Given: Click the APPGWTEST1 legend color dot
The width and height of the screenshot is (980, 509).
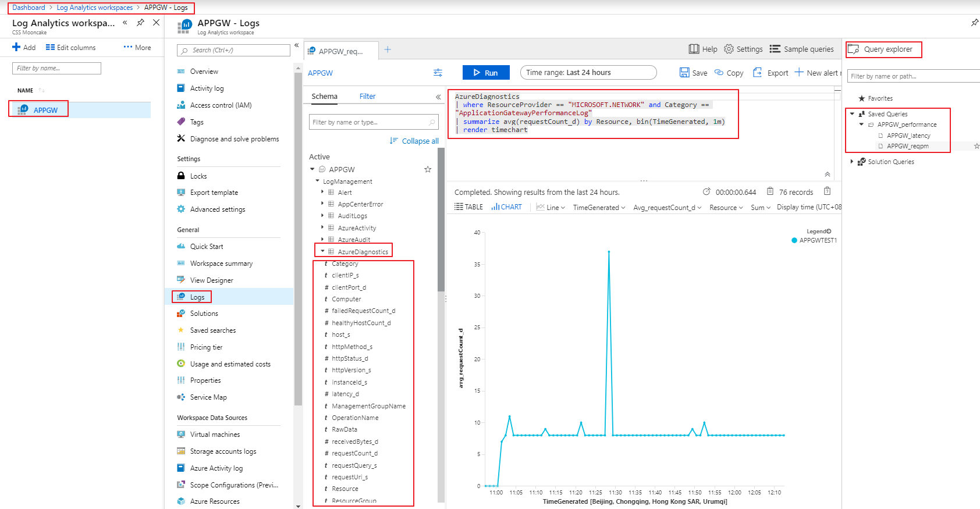Looking at the screenshot, I should tap(794, 240).
